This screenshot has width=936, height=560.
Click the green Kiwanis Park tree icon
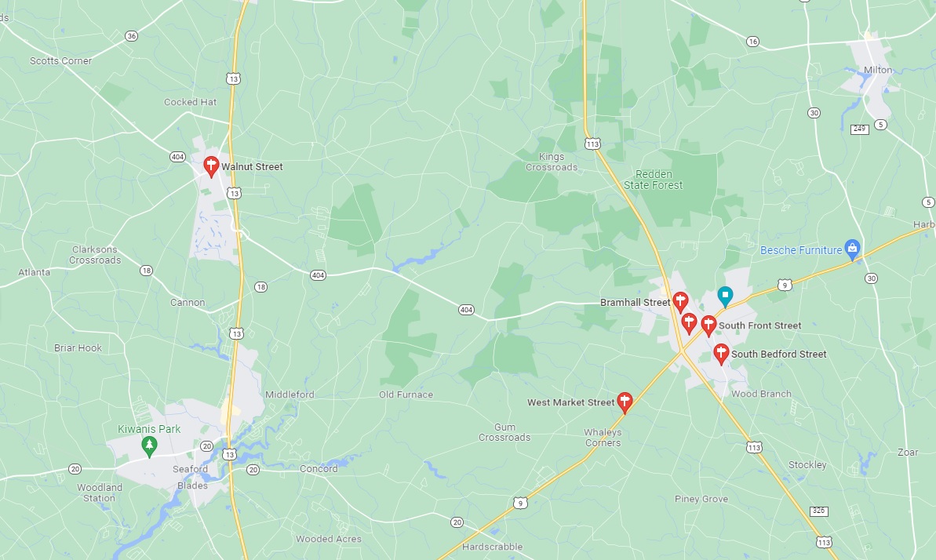[x=149, y=445]
